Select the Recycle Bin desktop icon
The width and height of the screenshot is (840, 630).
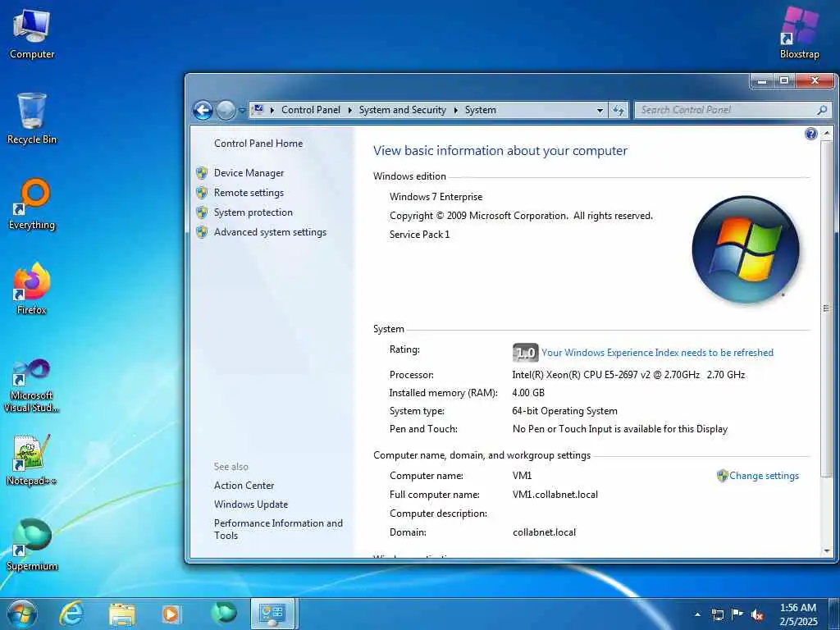click(x=32, y=119)
